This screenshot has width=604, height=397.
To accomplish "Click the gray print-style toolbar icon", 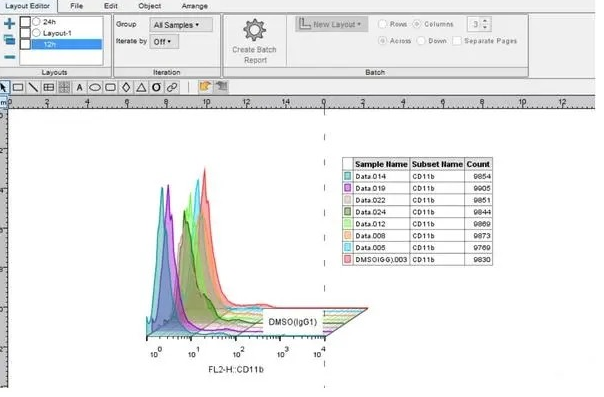I will (221, 87).
